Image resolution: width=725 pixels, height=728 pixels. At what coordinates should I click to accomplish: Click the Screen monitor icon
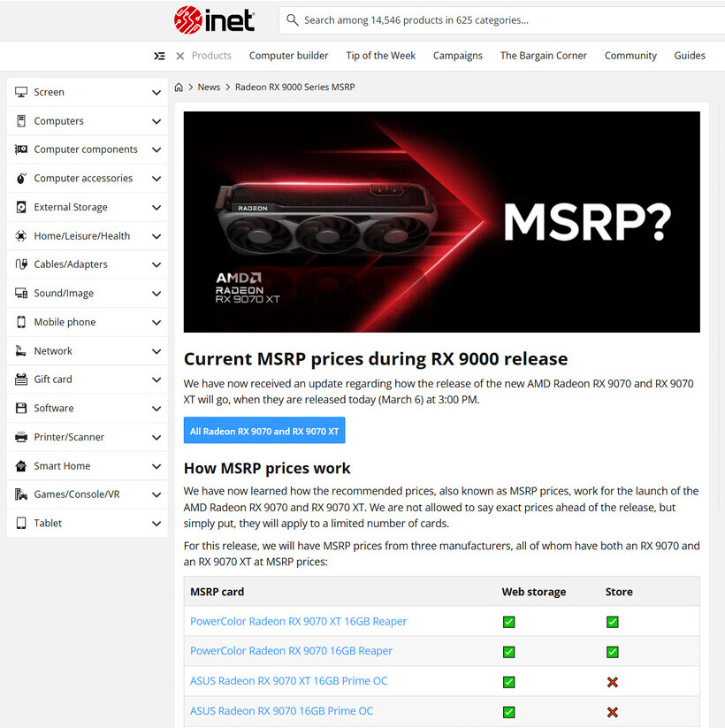coord(21,92)
